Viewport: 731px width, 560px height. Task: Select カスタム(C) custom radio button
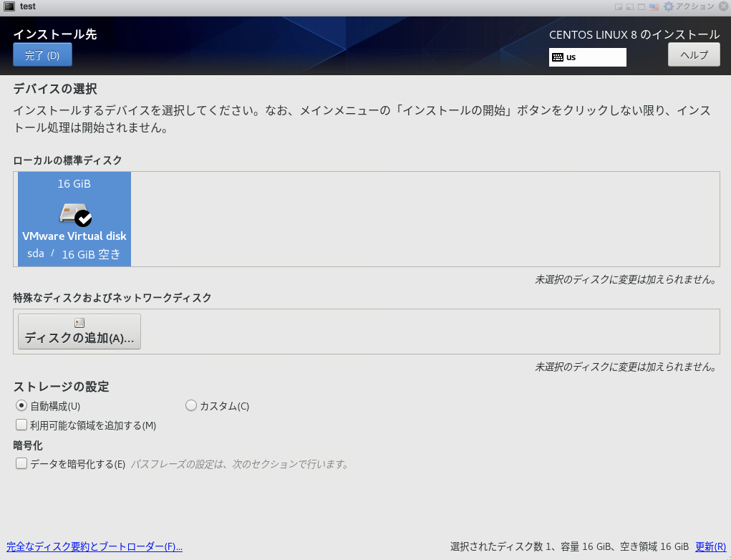(x=190, y=405)
